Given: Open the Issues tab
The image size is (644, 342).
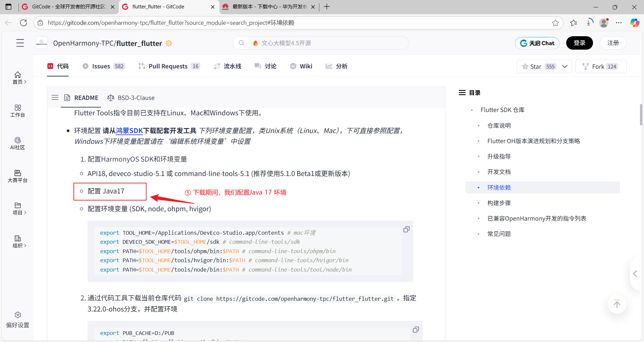Looking at the screenshot, I should click(x=104, y=66).
